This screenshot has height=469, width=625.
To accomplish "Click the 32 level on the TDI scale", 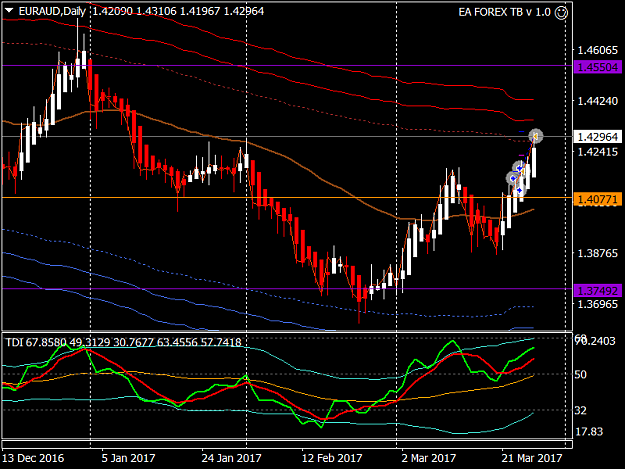I will pyautogui.click(x=581, y=410).
